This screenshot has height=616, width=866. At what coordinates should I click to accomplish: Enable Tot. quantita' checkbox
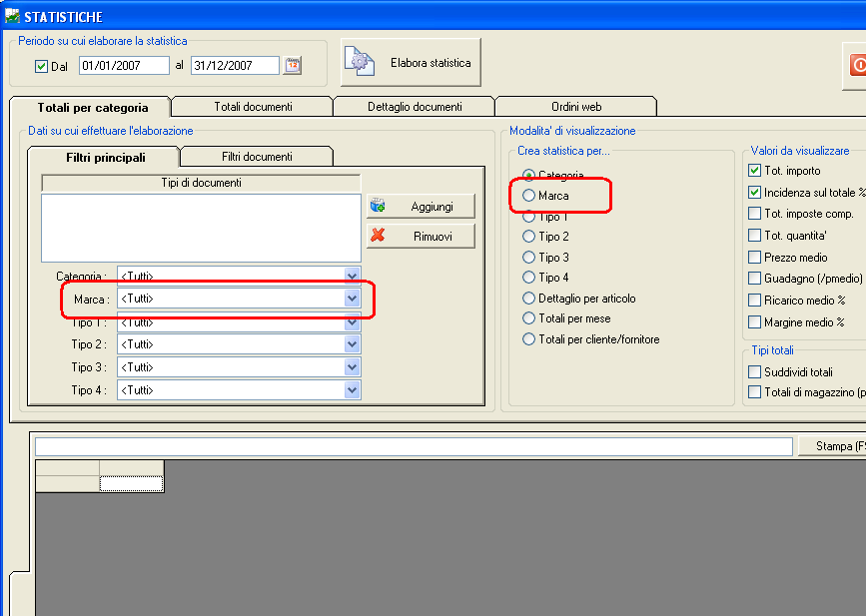point(754,236)
